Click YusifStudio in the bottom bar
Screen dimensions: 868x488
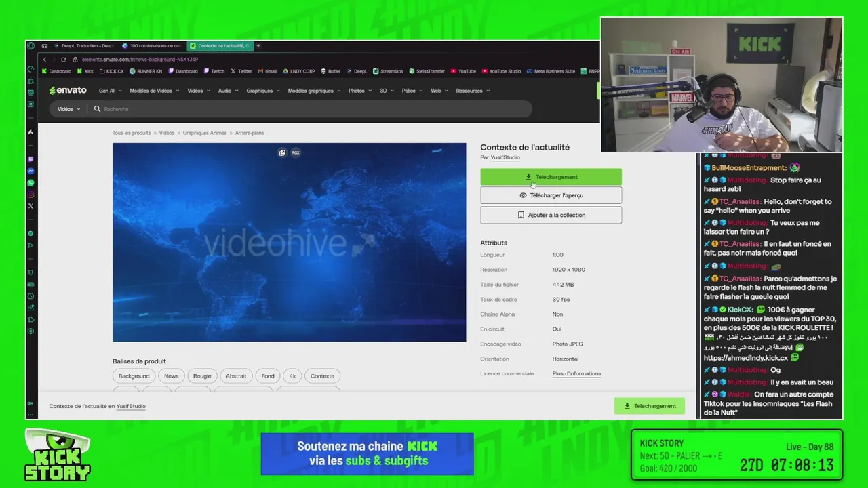tap(131, 406)
